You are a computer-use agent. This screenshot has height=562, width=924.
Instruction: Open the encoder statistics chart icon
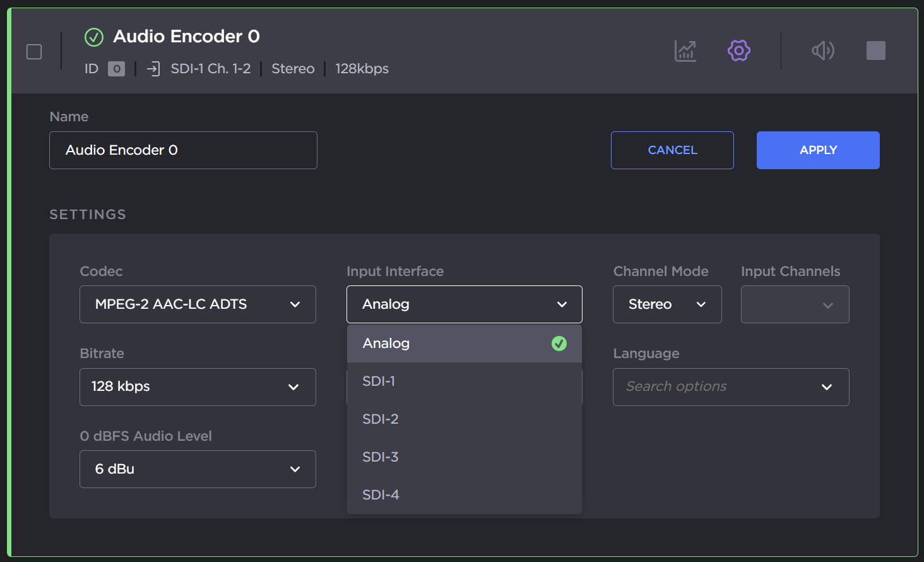(x=685, y=51)
